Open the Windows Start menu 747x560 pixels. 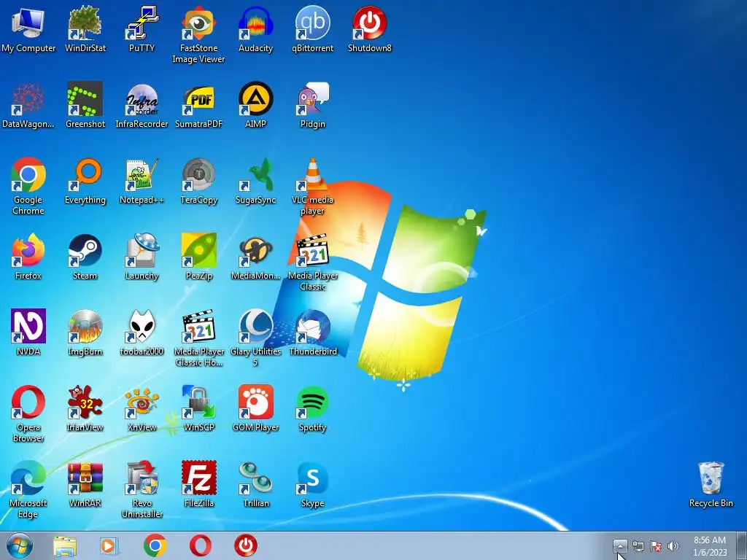[x=20, y=546]
